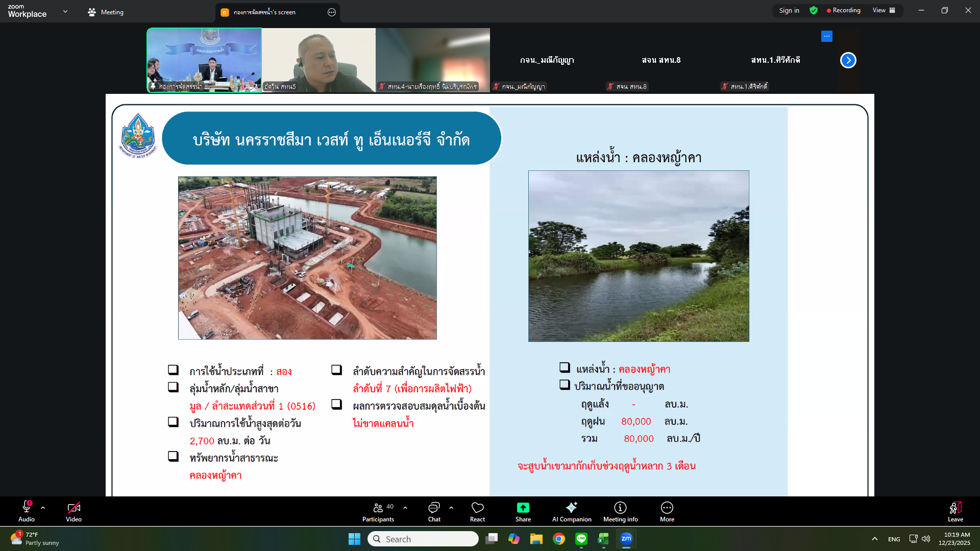Switch to the Meeting tab
Image resolution: width=980 pixels, height=551 pixels.
tap(106, 12)
